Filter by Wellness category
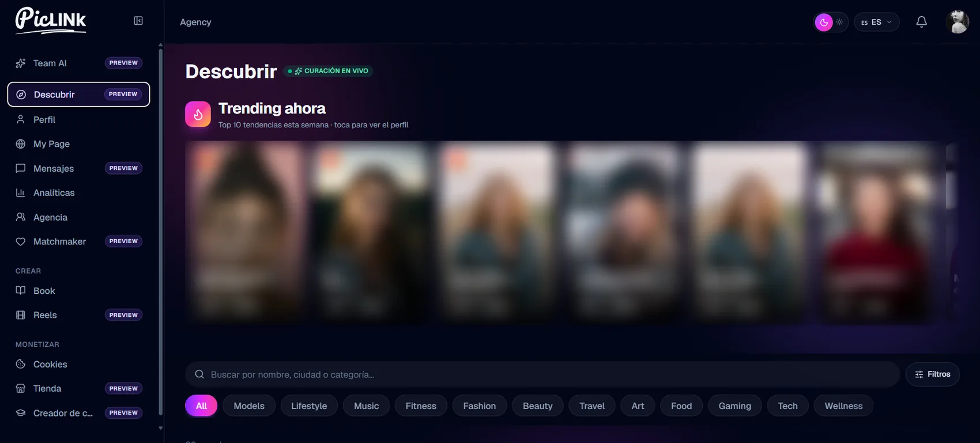Image resolution: width=980 pixels, height=443 pixels. (x=843, y=406)
